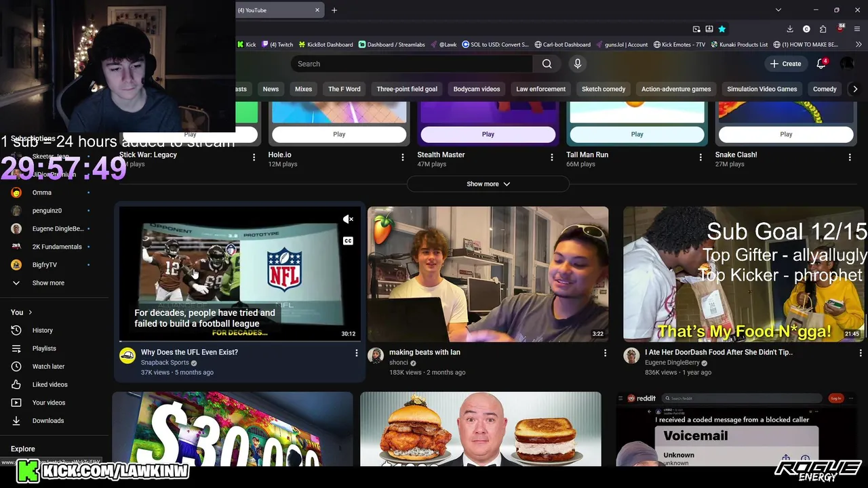This screenshot has height=488, width=868.
Task: Open menu for making beats with Ian
Action: tap(606, 353)
